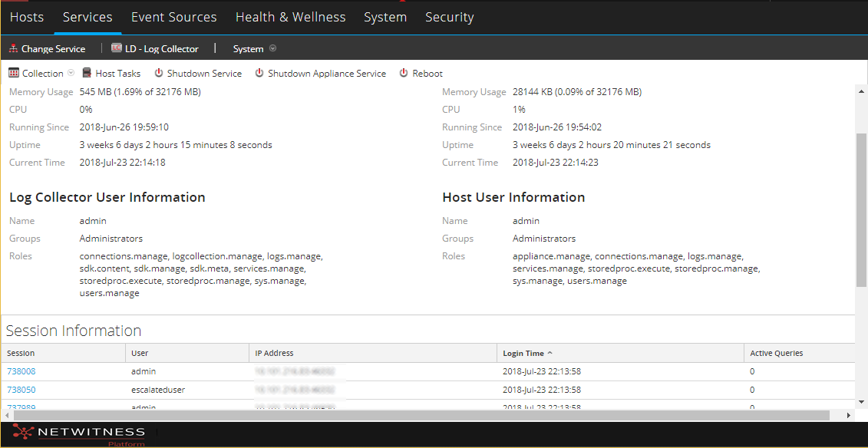Viewport: 868px width, 448px height.
Task: Open session 738008 link
Action: [x=21, y=372]
